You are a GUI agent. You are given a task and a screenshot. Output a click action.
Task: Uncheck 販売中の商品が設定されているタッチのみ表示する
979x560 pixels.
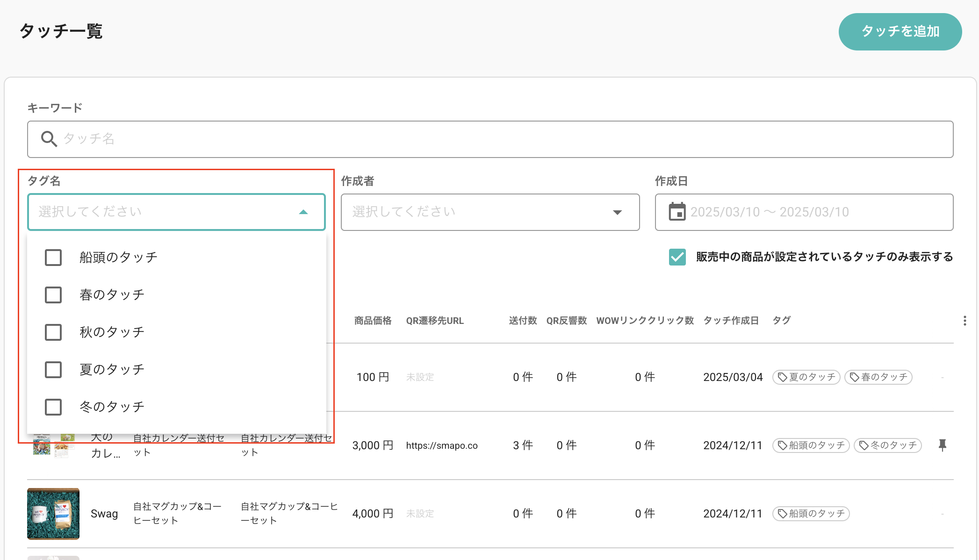(677, 257)
